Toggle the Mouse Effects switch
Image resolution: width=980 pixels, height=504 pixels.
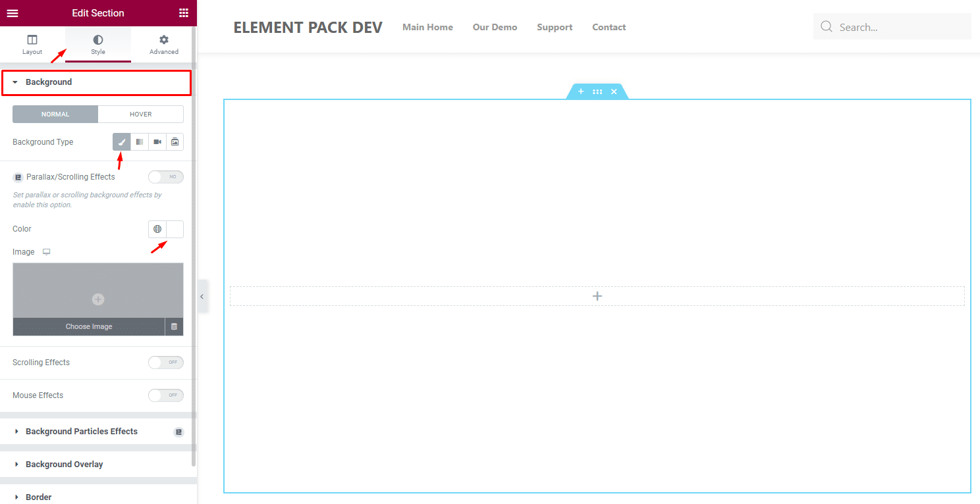pyautogui.click(x=165, y=395)
